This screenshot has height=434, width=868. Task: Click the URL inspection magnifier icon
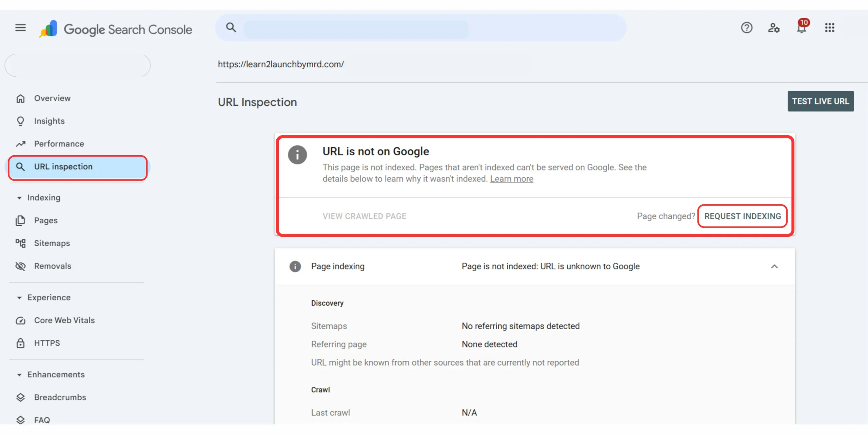pos(20,166)
